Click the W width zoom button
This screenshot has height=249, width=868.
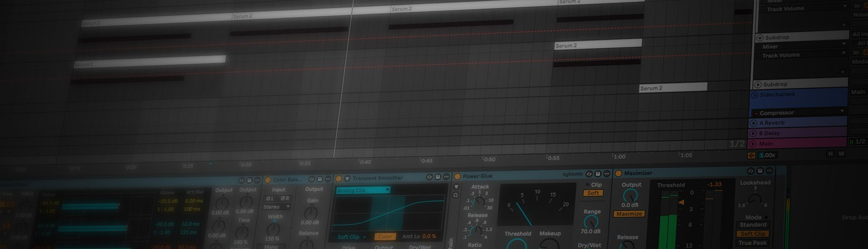coord(841,153)
